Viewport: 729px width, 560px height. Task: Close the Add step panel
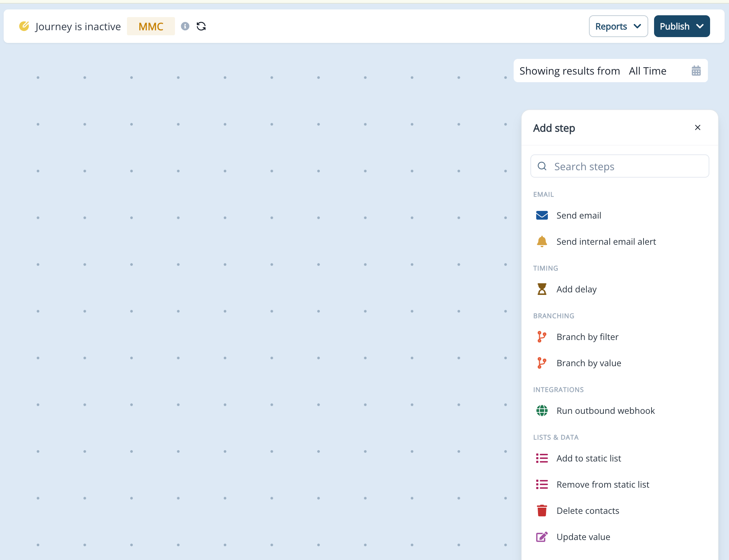[x=697, y=128]
